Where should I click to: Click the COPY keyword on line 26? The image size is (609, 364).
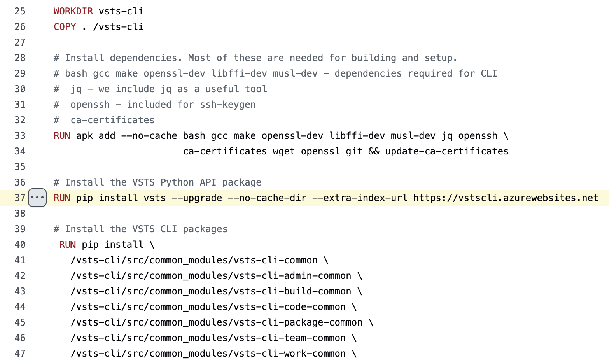[65, 27]
